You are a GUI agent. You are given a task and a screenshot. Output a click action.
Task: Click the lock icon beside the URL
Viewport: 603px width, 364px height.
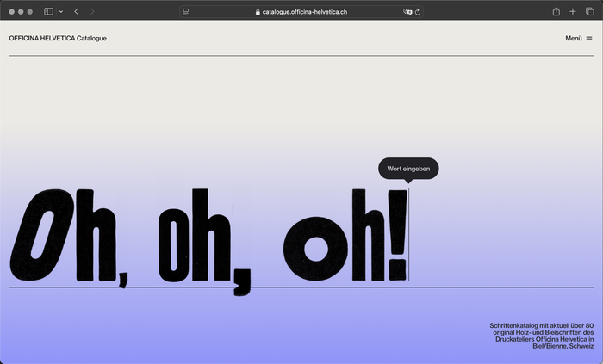click(x=257, y=12)
